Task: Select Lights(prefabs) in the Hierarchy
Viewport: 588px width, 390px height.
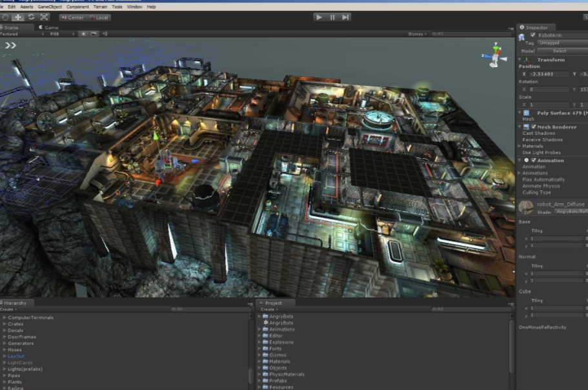Action: pos(25,369)
